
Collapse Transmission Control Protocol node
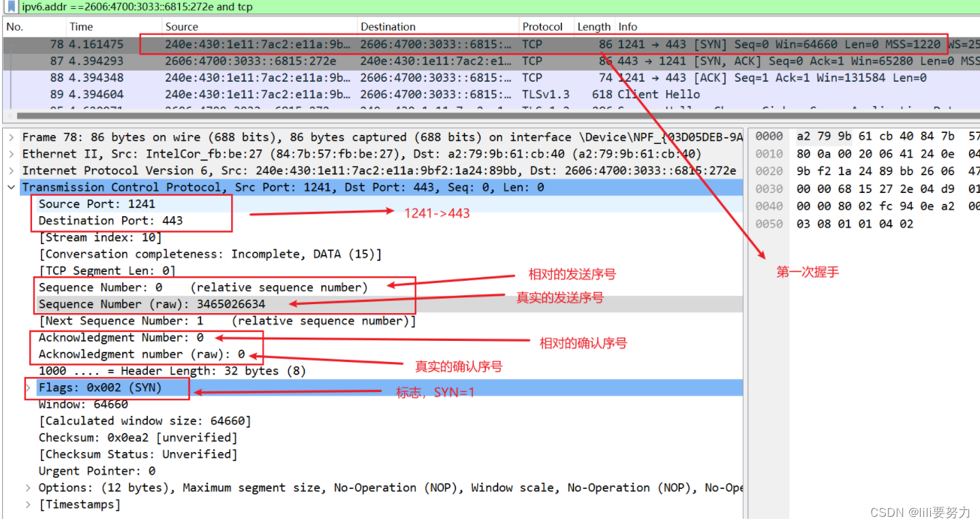(11, 187)
